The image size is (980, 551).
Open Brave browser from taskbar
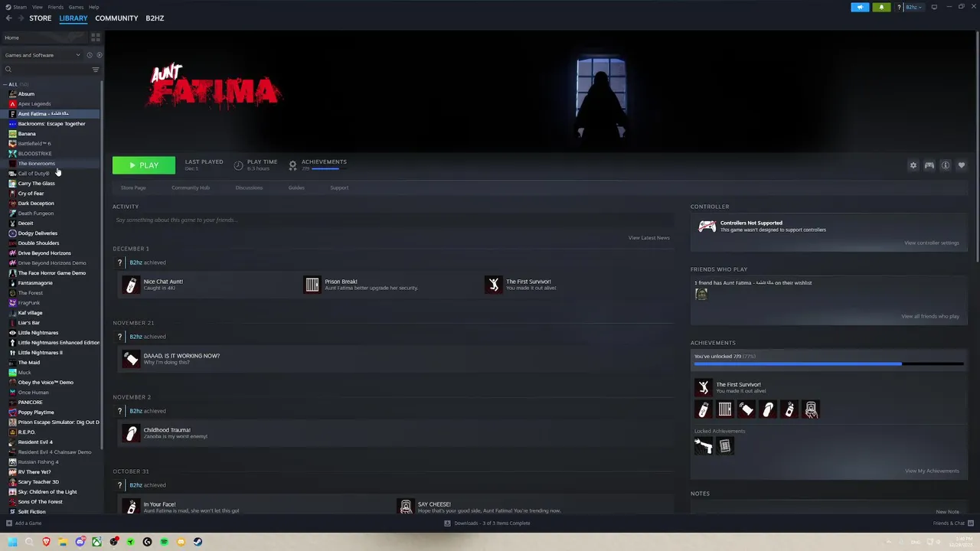coord(46,542)
